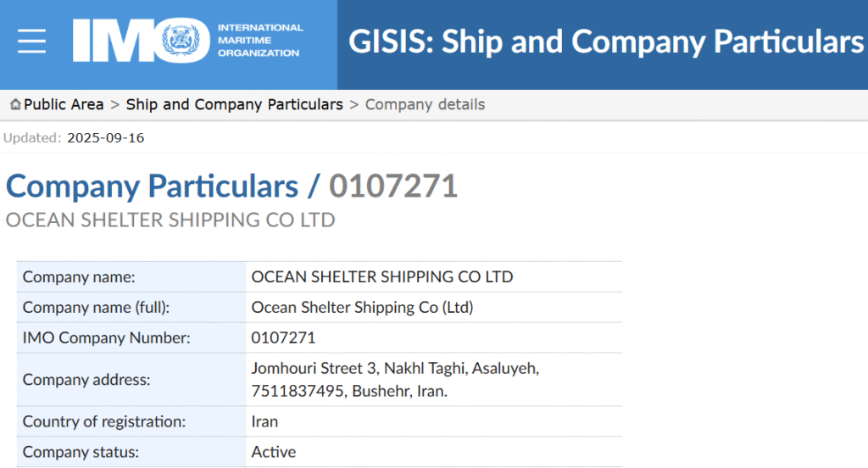Screen dimensions: 868x468
Task: Go to the Public Area breadcrumb
Action: tap(64, 104)
